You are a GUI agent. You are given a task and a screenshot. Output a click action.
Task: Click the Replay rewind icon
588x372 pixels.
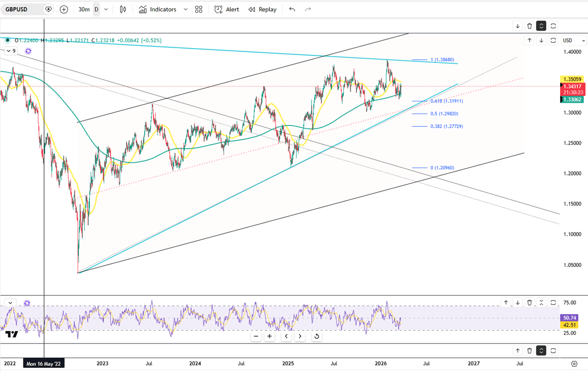coord(252,9)
